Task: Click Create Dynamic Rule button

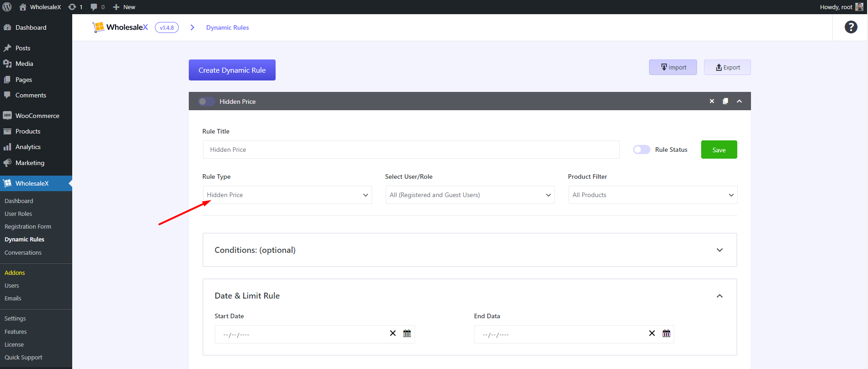Action: 232,70
